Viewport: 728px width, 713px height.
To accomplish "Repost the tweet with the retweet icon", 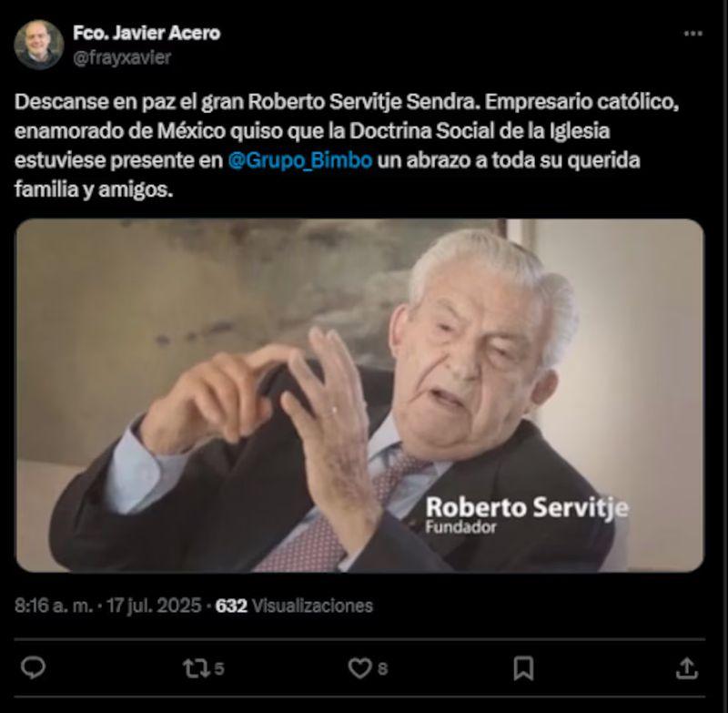I will click(x=193, y=668).
